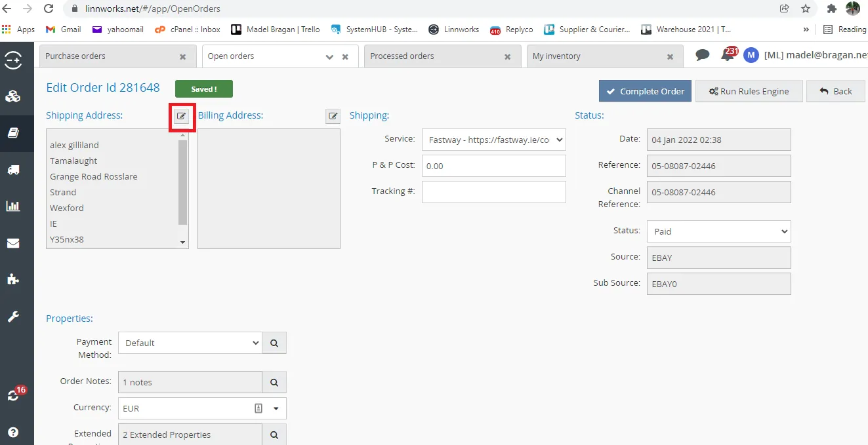Open the Inventory sidebar icon
The width and height of the screenshot is (868, 445).
pos(13,96)
